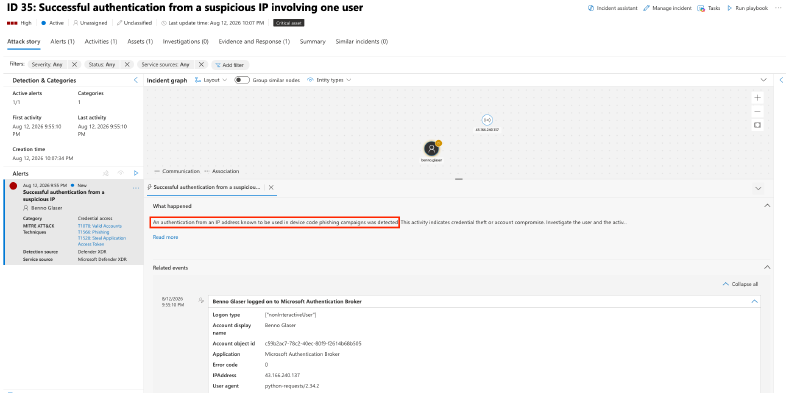This screenshot has width=800, height=393.
Task: Click the Account object id value
Action: (x=313, y=343)
